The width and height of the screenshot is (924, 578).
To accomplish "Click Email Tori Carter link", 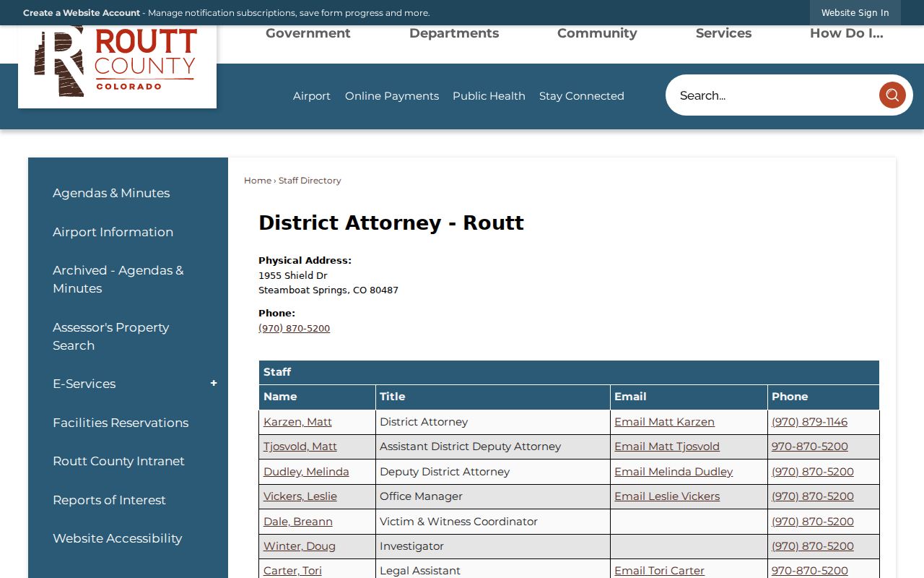I will (659, 571).
